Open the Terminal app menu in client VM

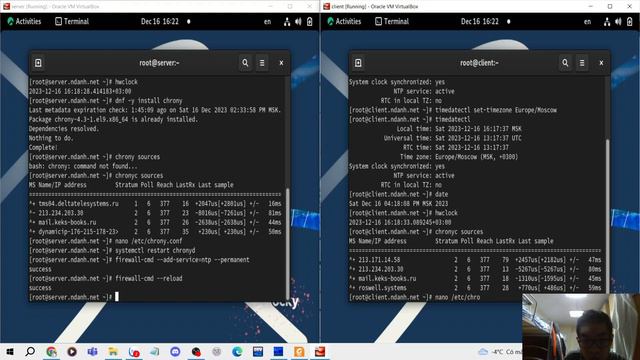(x=392, y=22)
